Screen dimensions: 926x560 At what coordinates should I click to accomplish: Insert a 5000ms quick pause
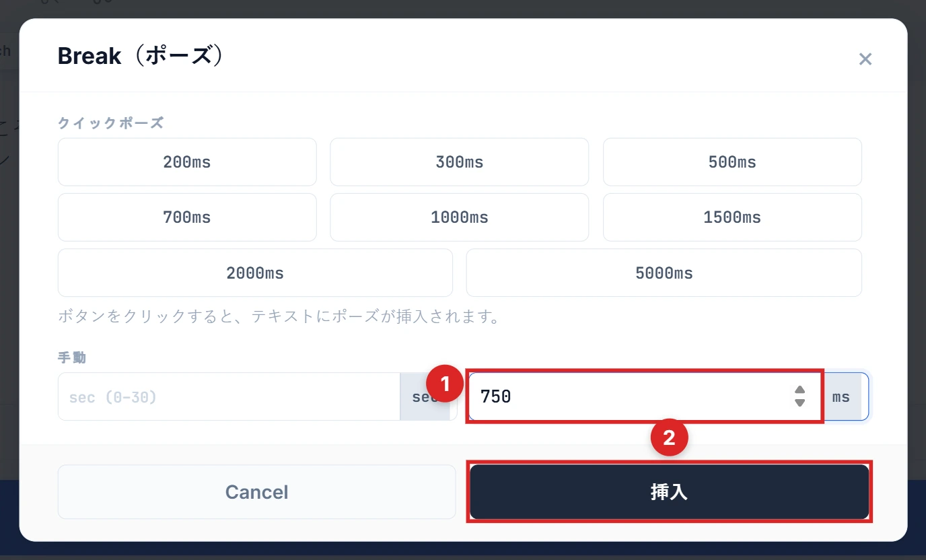click(664, 273)
